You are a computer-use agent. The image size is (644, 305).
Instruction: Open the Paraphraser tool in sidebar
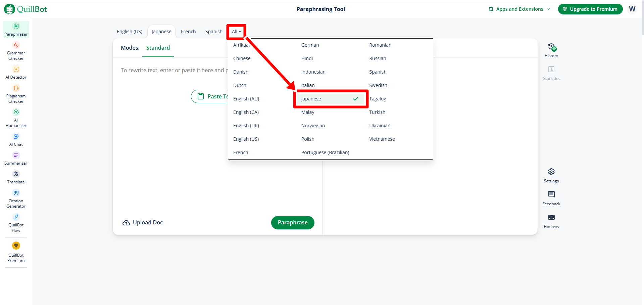(x=16, y=30)
